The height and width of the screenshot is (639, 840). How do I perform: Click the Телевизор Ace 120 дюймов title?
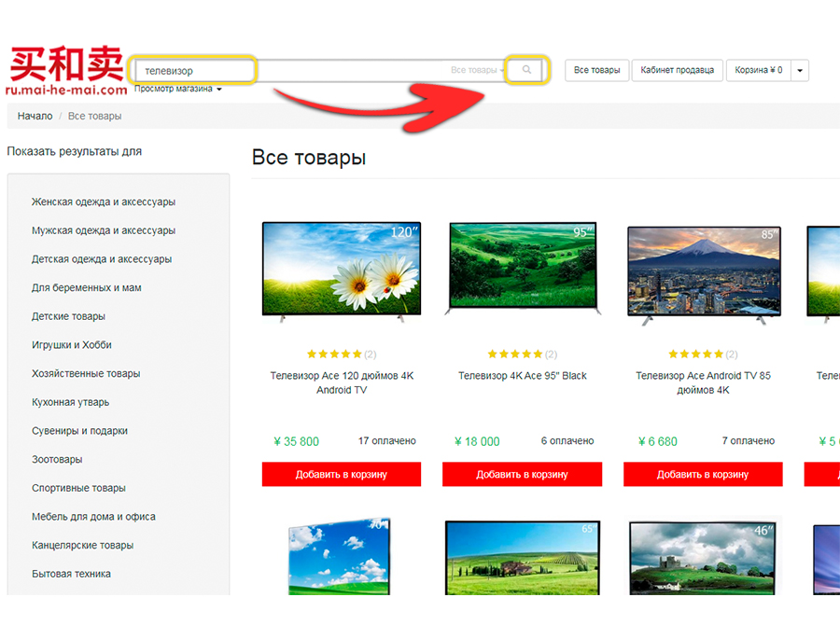tap(342, 383)
